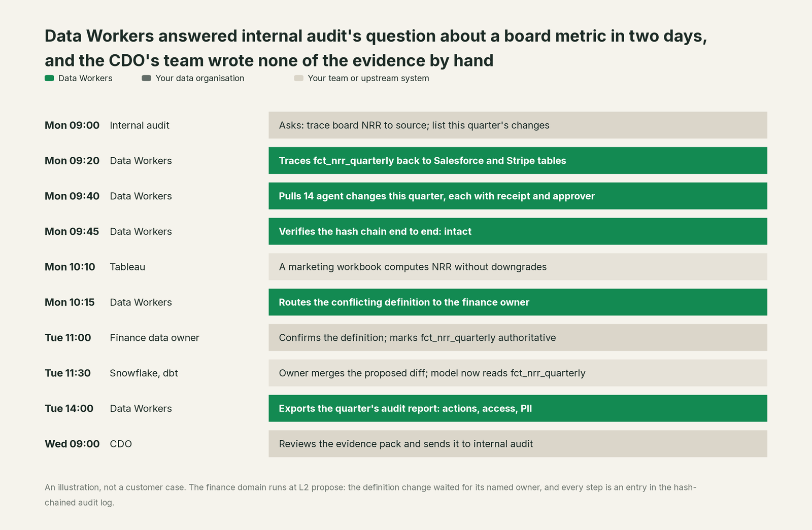The width and height of the screenshot is (812, 530).
Task: Click the Wed 09:00 timestamp
Action: click(72, 444)
